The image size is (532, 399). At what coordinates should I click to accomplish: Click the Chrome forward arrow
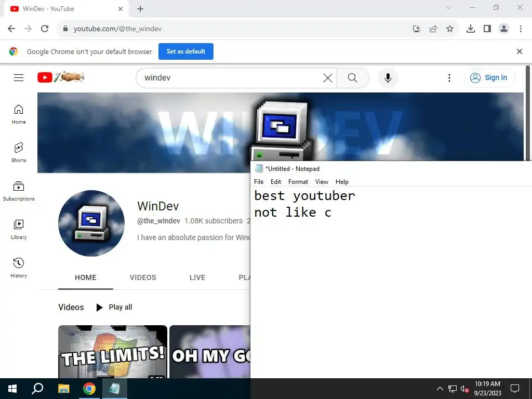(x=28, y=29)
